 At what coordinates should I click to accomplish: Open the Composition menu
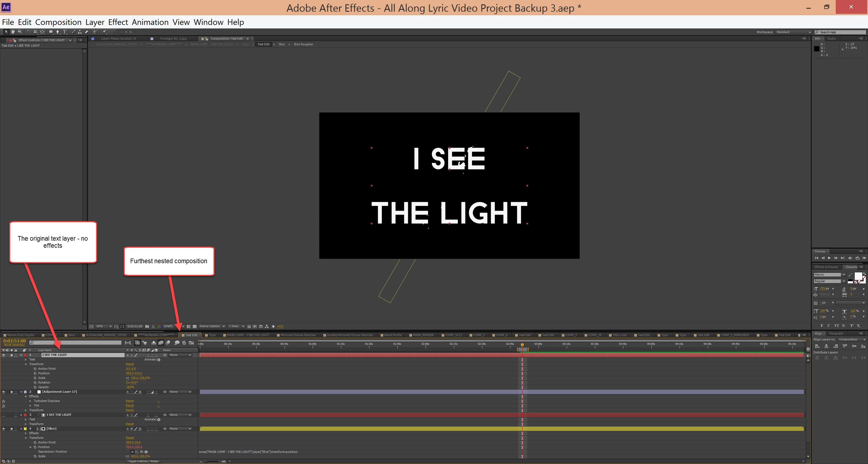pos(58,22)
